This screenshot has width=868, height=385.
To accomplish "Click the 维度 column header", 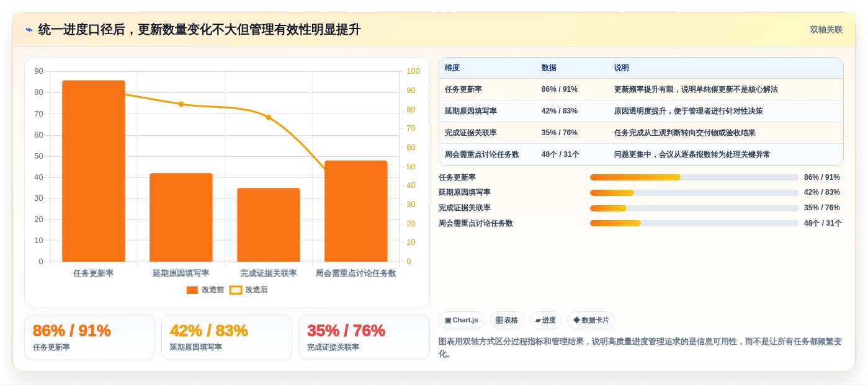I will [x=452, y=68].
